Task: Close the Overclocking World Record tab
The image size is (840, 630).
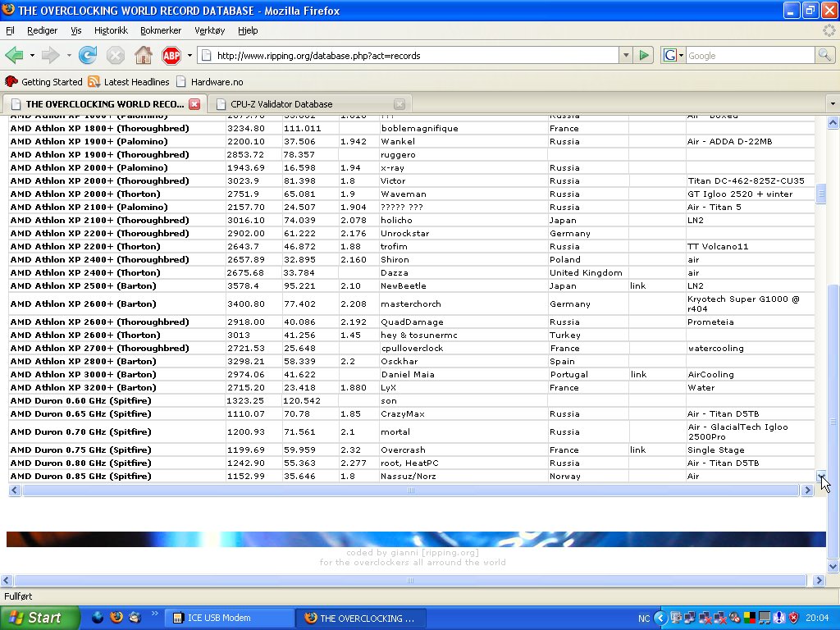Action: coord(194,104)
